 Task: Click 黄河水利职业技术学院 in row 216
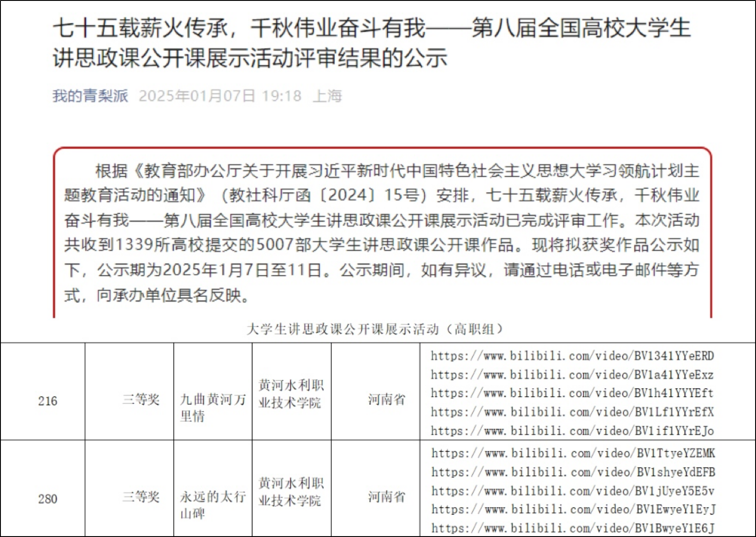click(x=291, y=394)
